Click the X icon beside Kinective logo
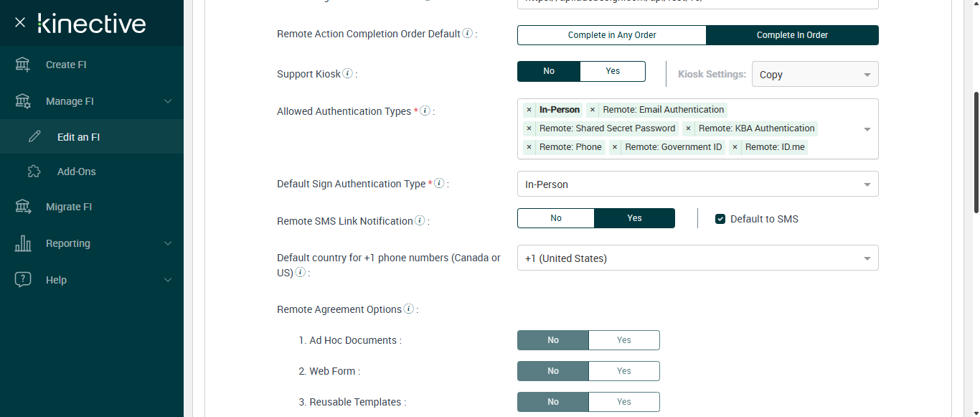Image resolution: width=980 pixels, height=417 pixels. click(20, 22)
